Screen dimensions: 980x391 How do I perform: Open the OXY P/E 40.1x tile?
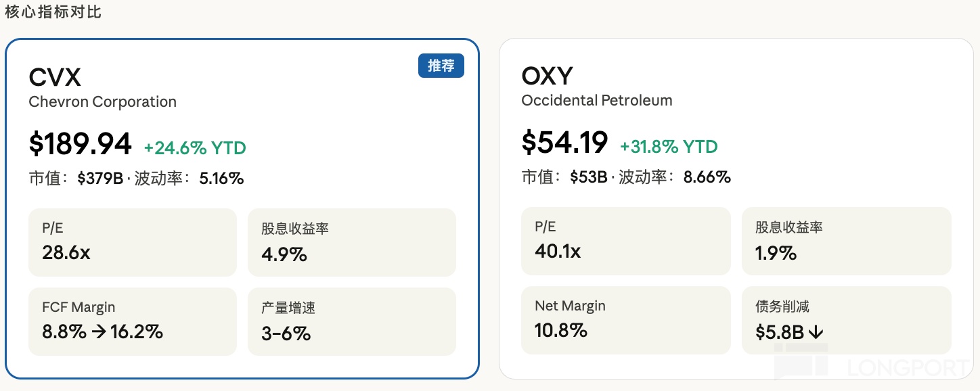tap(626, 241)
